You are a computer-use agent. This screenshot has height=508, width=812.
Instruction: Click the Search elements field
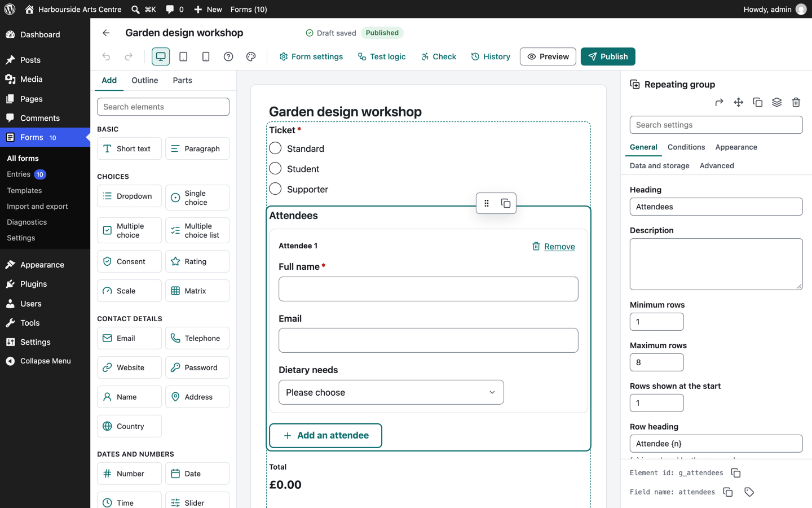coord(163,107)
